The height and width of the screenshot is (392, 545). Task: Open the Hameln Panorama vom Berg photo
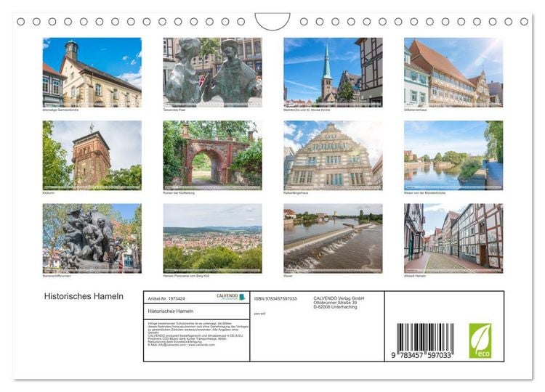point(212,238)
